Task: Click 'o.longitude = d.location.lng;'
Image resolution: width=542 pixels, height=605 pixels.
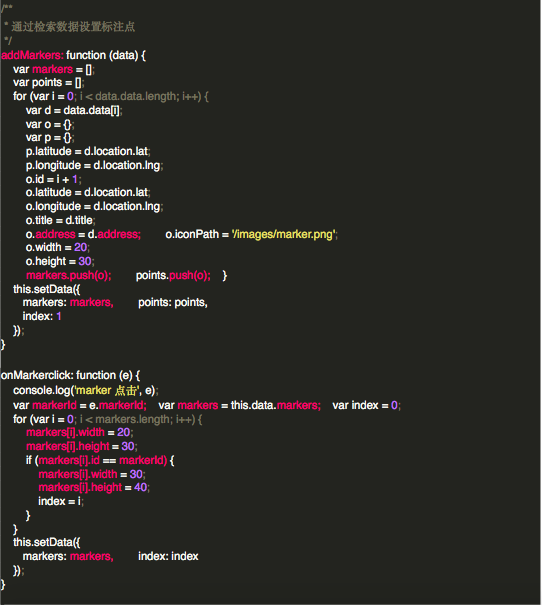Action: pyautogui.click(x=95, y=206)
